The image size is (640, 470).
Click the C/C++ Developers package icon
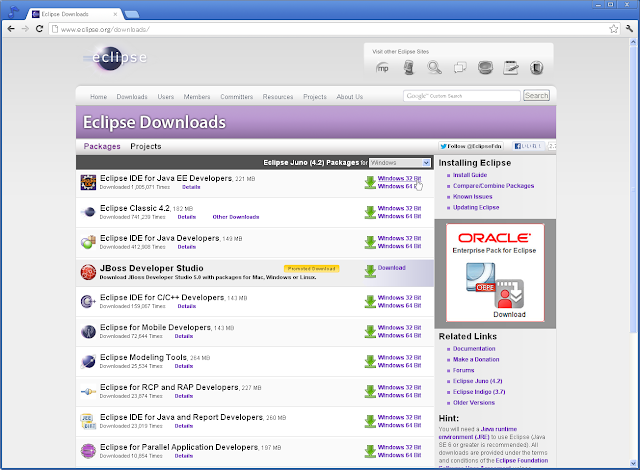(x=88, y=302)
